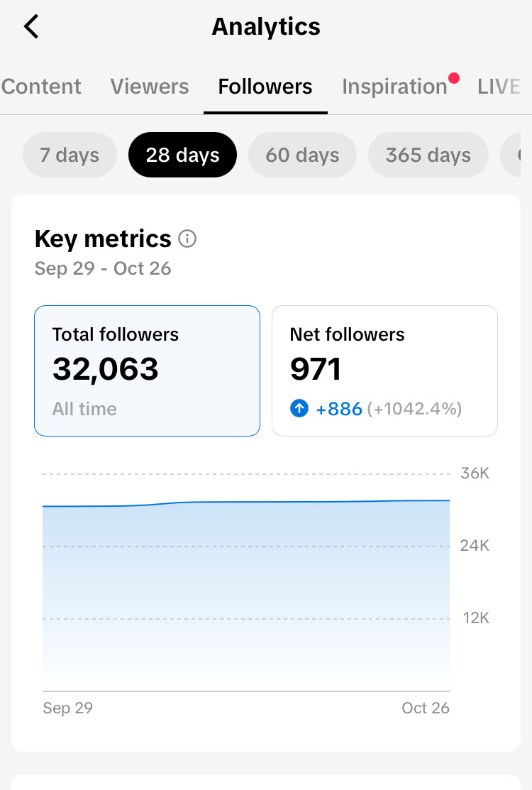
Task: Select the 365 days period
Action: point(428,155)
